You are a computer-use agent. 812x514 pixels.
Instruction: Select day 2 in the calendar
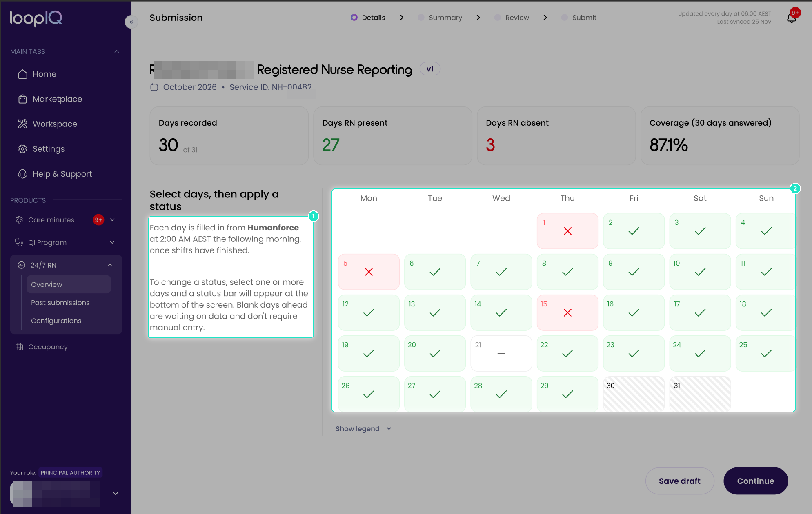pos(634,231)
